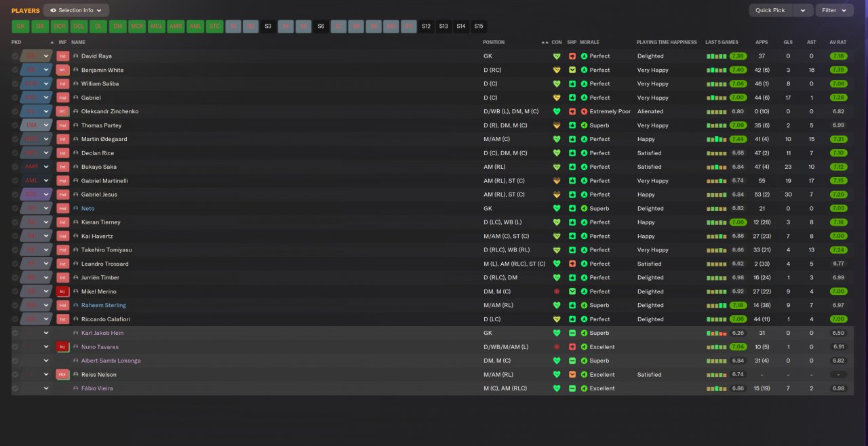The image size is (868, 446).
Task: Toggle the selection circle for William Saliba
Action: [15, 84]
